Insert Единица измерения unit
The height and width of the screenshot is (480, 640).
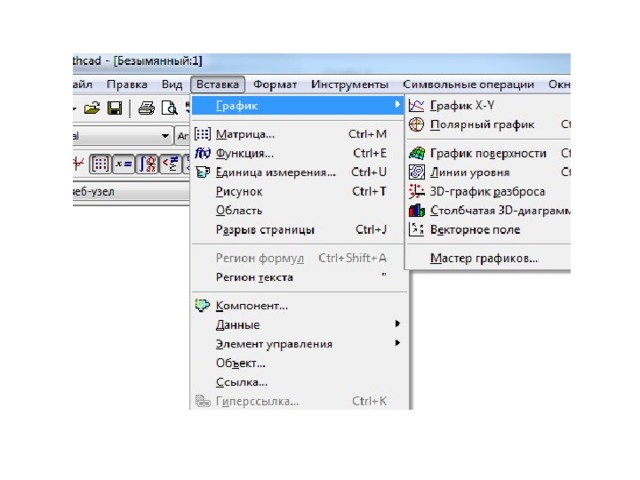click(x=275, y=172)
